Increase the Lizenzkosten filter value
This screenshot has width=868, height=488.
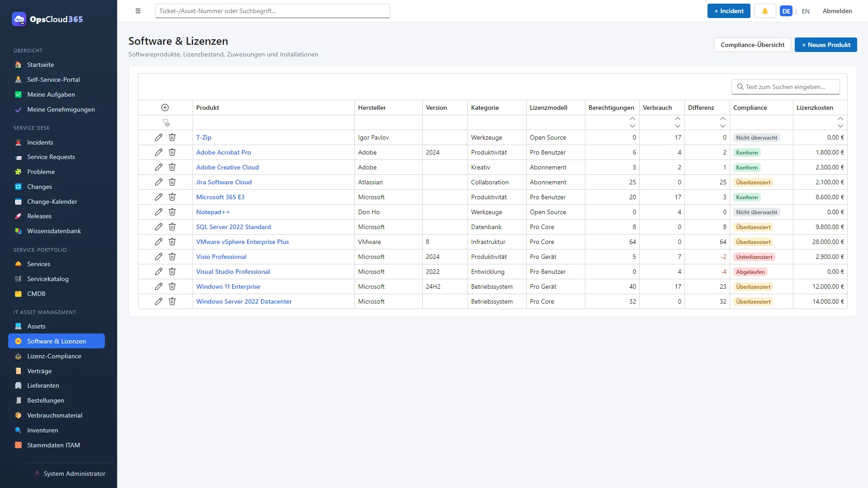click(840, 119)
